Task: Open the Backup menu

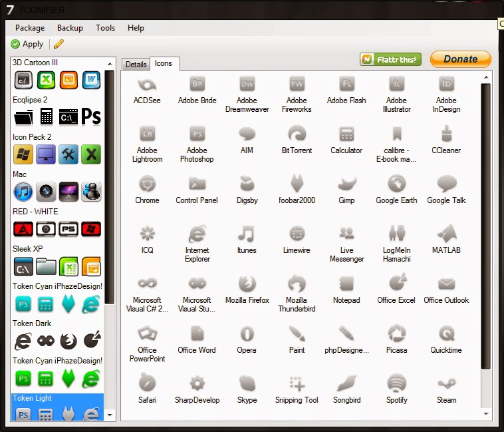Action: (70, 28)
